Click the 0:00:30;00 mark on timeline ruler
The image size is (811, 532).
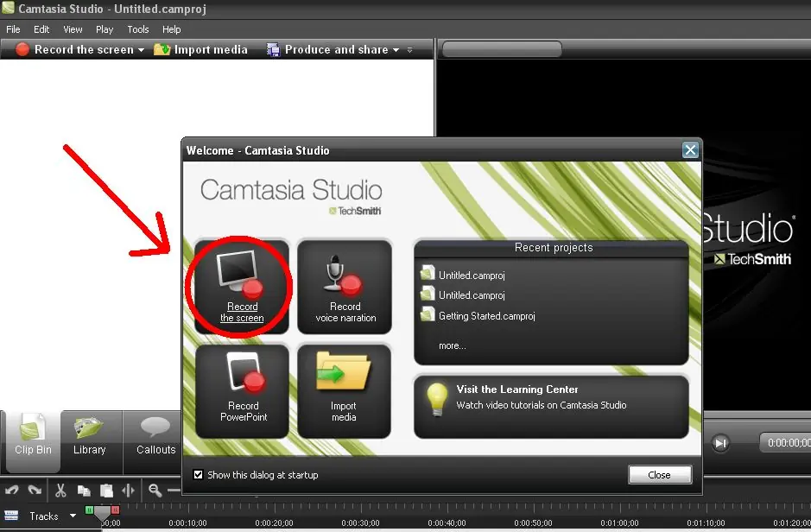(x=360, y=522)
